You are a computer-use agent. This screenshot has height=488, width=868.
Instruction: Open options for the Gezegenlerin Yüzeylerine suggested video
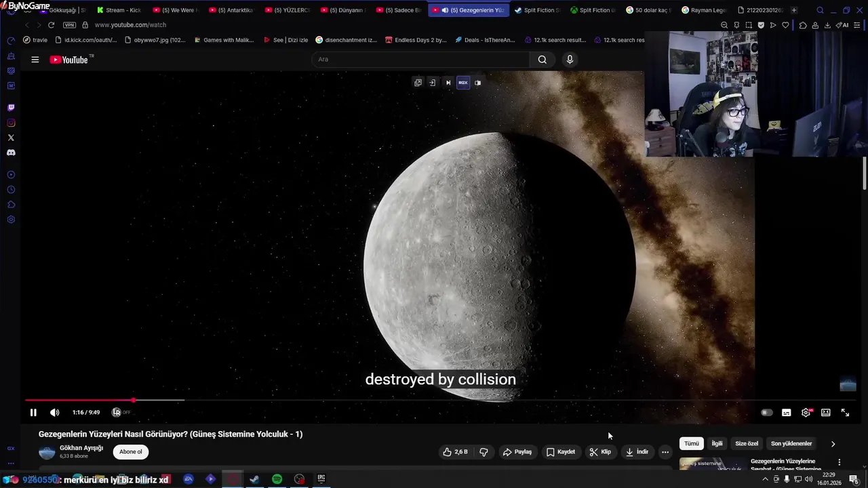[839, 462]
